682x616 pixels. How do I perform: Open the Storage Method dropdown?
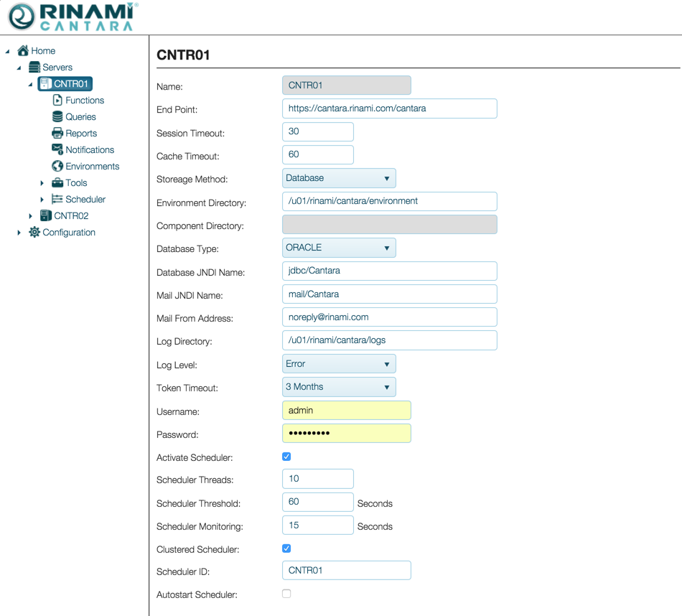click(x=338, y=178)
